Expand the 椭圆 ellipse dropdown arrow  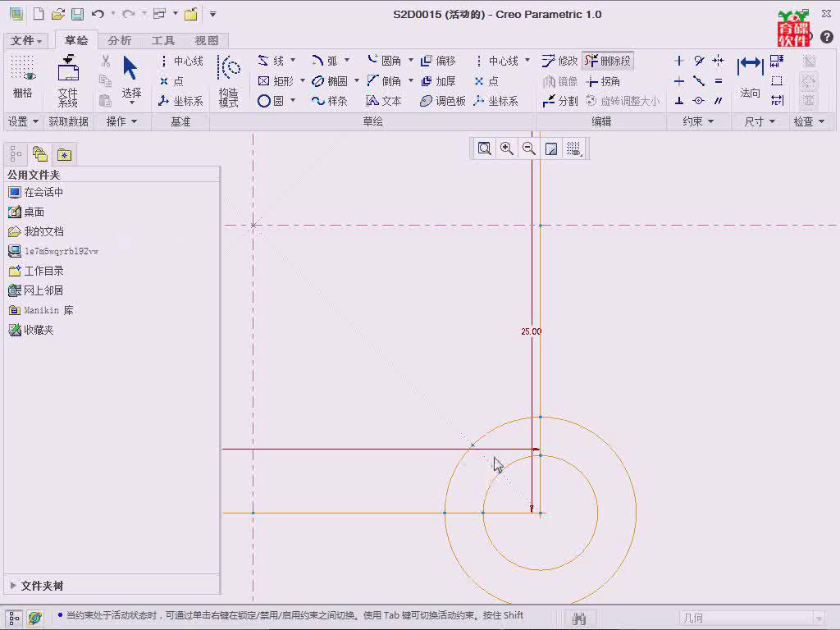click(x=357, y=80)
